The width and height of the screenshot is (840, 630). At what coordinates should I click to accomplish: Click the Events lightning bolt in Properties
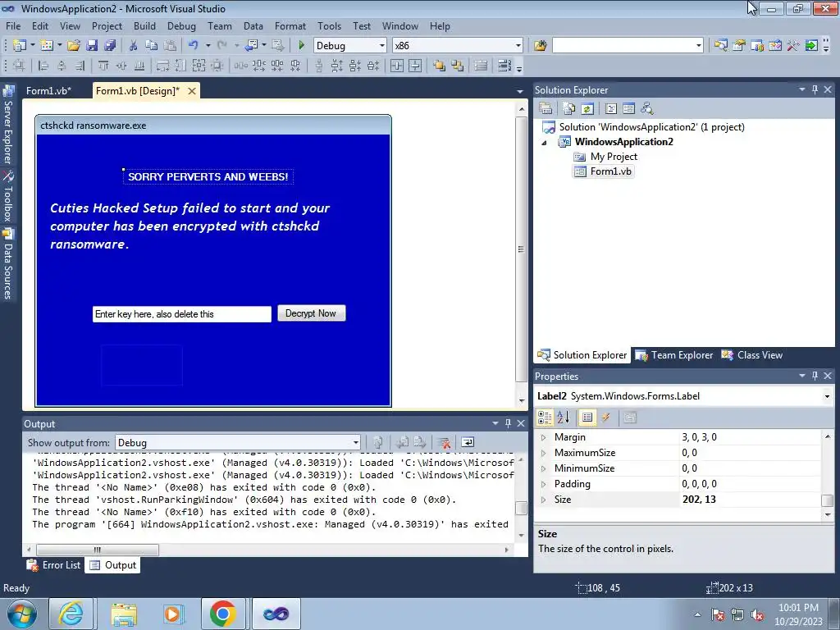[x=606, y=418]
